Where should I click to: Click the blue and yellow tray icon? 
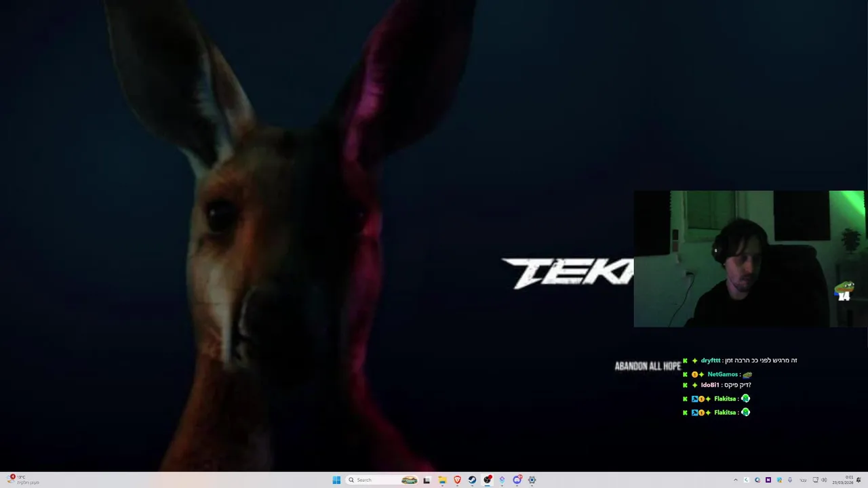pos(779,480)
